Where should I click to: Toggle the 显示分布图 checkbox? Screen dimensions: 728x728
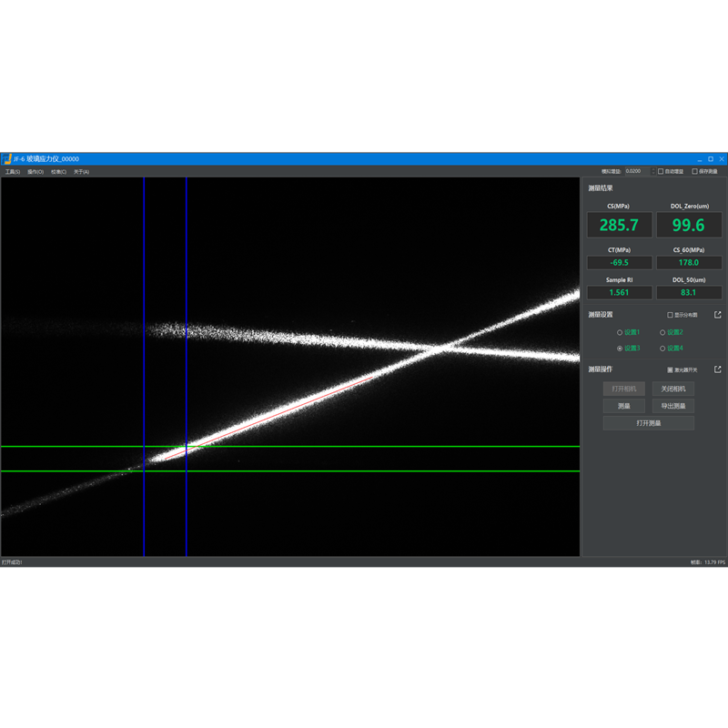tap(670, 315)
